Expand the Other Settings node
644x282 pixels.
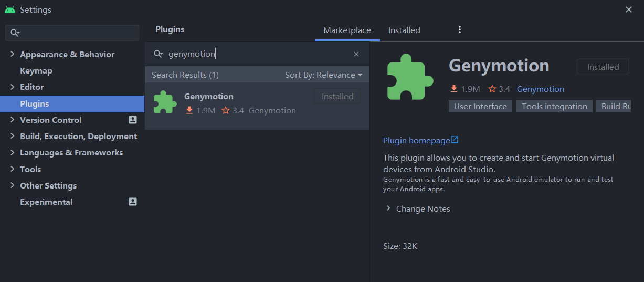click(12, 185)
